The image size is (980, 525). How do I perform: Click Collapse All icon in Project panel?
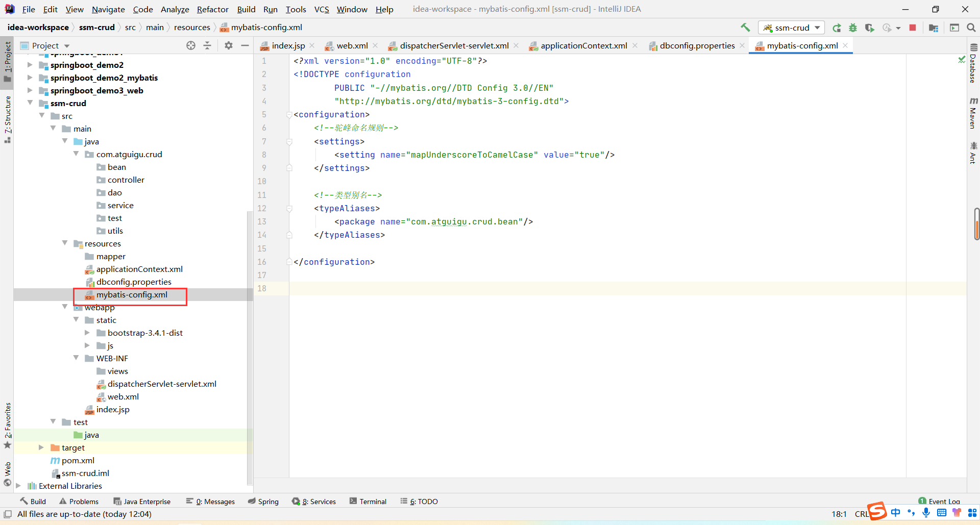click(207, 45)
